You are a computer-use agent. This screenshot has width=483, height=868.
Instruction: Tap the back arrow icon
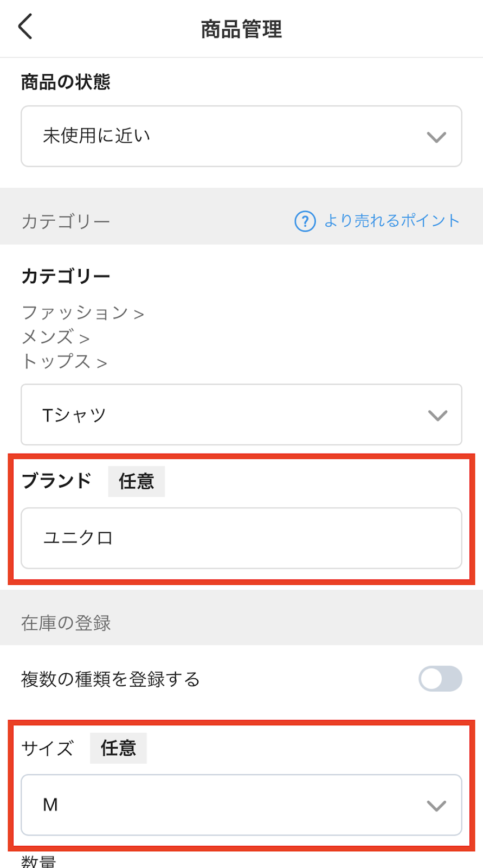pyautogui.click(x=25, y=27)
